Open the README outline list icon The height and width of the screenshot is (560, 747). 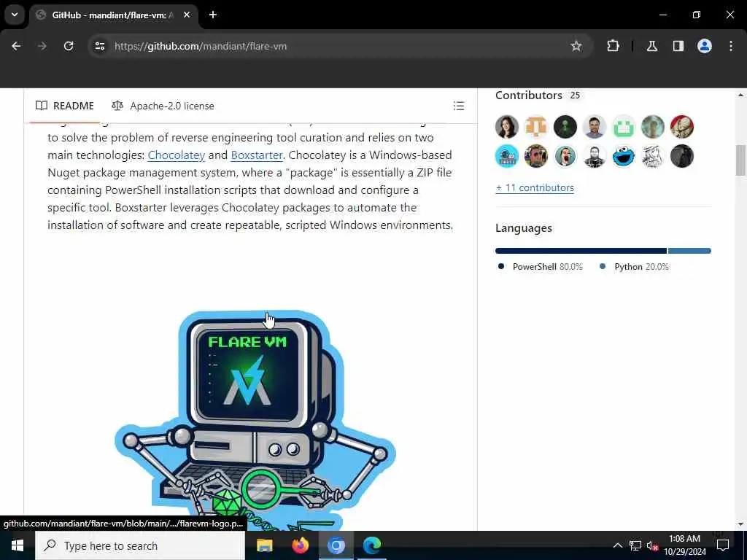pos(458,106)
